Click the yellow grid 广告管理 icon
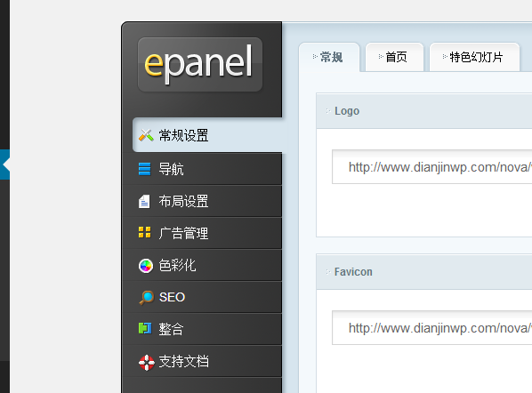 click(x=144, y=233)
